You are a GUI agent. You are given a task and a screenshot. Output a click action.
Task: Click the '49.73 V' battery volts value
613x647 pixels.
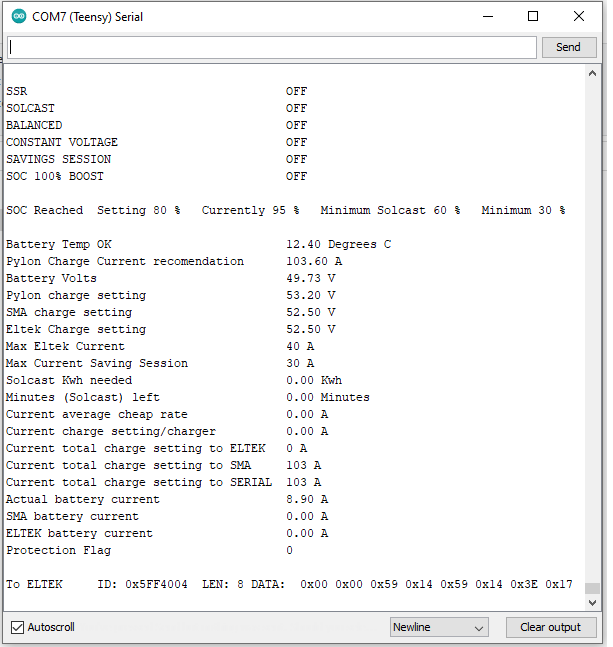click(x=311, y=278)
